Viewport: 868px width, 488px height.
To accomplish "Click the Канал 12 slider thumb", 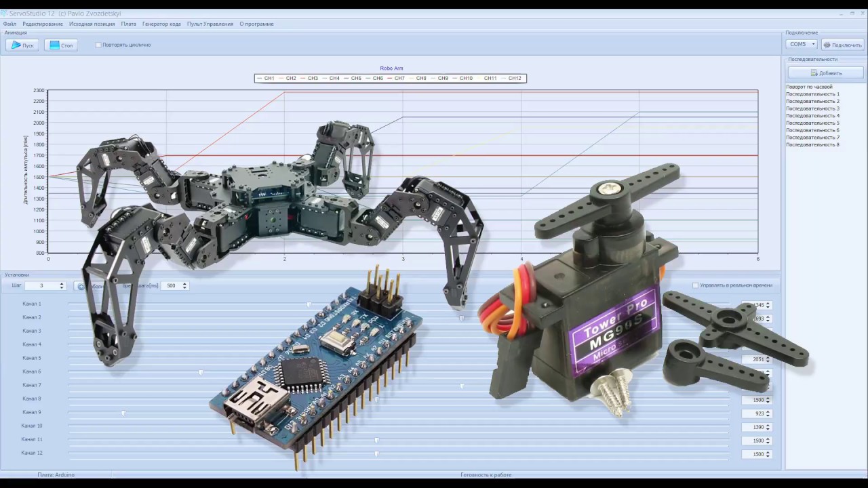I will (x=376, y=453).
